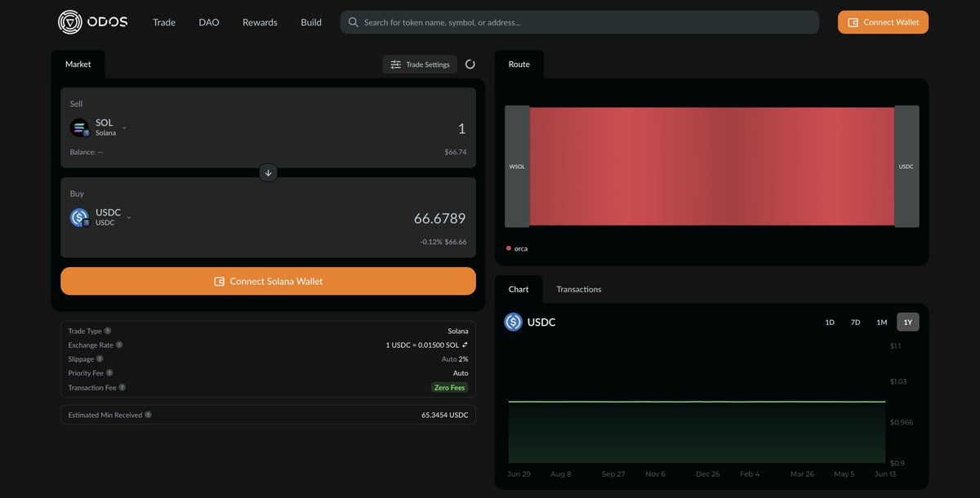Click the sell amount field showing 1
This screenshot has width=980, height=498.
[x=461, y=128]
